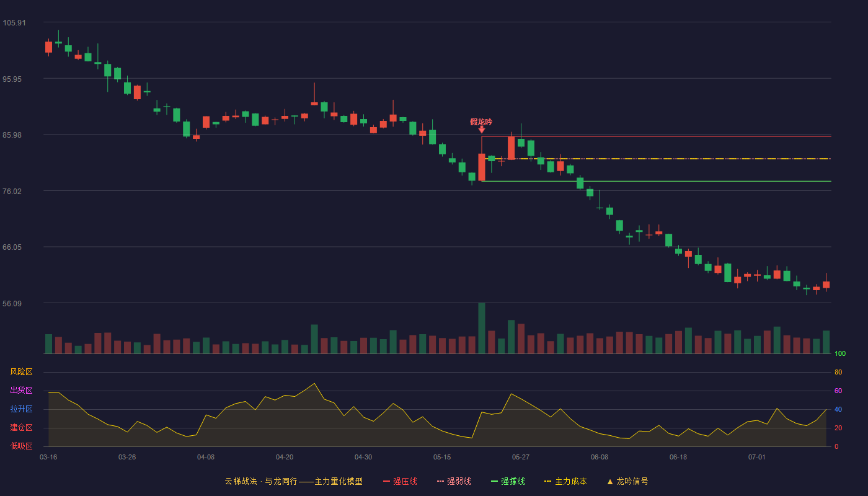Toggle the 主力成本 legend entry
868x496 pixels.
565,481
